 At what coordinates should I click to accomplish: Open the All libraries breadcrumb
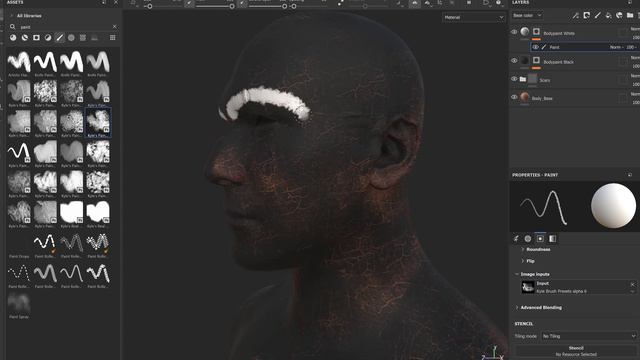(x=29, y=16)
